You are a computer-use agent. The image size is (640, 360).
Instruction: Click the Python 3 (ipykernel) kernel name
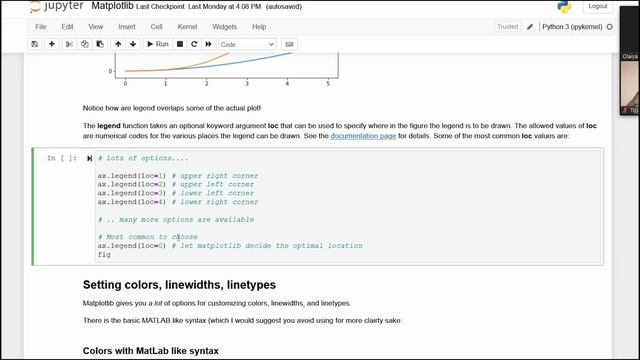click(x=572, y=27)
